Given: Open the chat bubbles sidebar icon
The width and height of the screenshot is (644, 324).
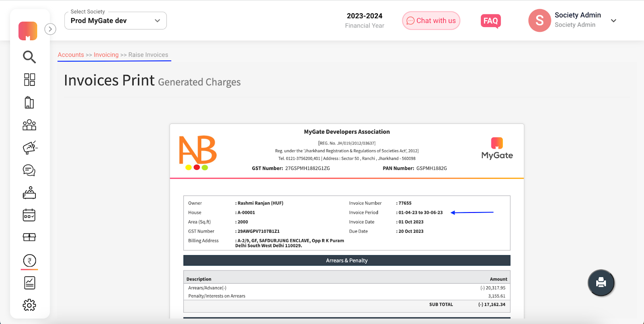Looking at the screenshot, I should [x=29, y=170].
